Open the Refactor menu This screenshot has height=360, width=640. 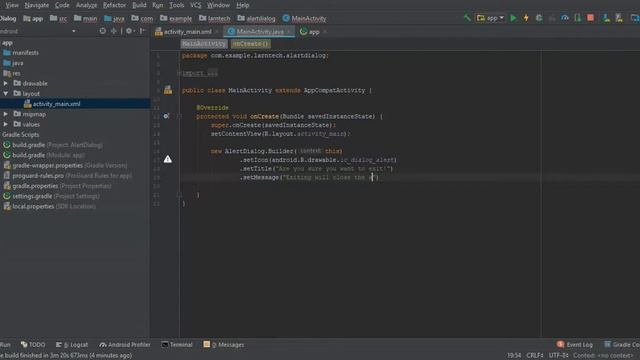(114, 5)
